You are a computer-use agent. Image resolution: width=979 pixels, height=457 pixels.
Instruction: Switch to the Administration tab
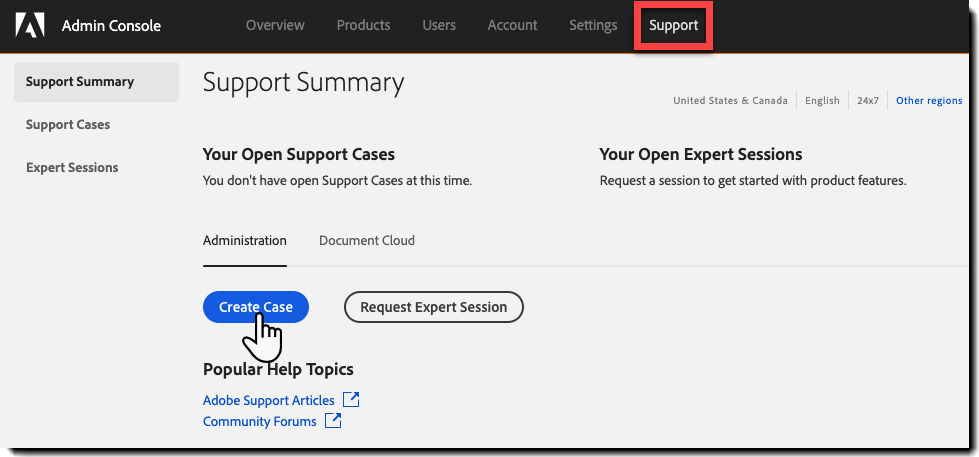244,241
